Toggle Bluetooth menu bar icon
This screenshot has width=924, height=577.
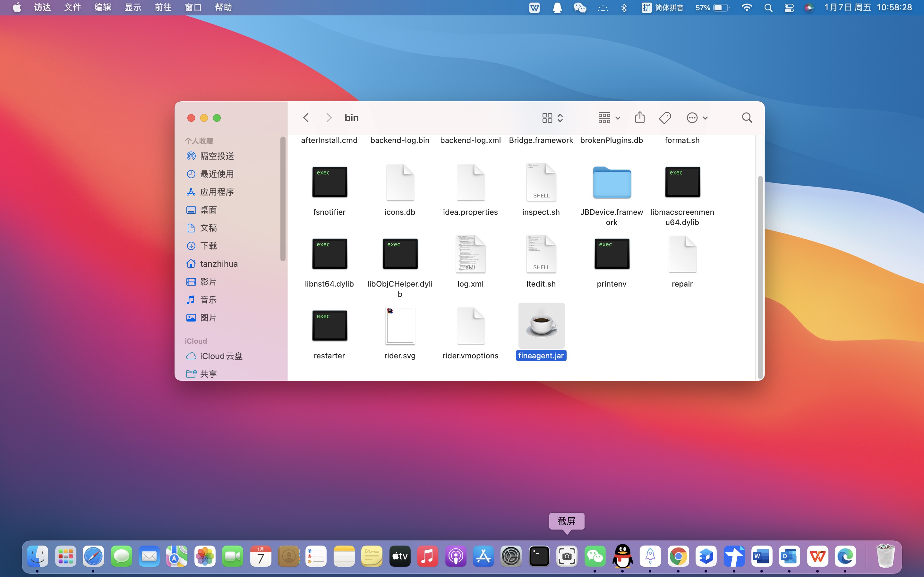coord(624,8)
